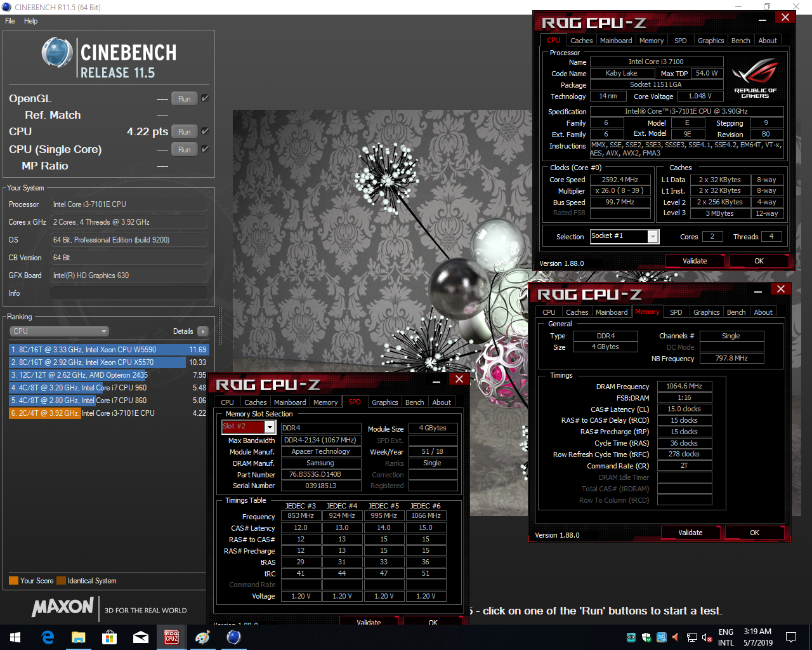812x650 pixels.
Task: Click the MAXON logo
Action: coord(63,607)
